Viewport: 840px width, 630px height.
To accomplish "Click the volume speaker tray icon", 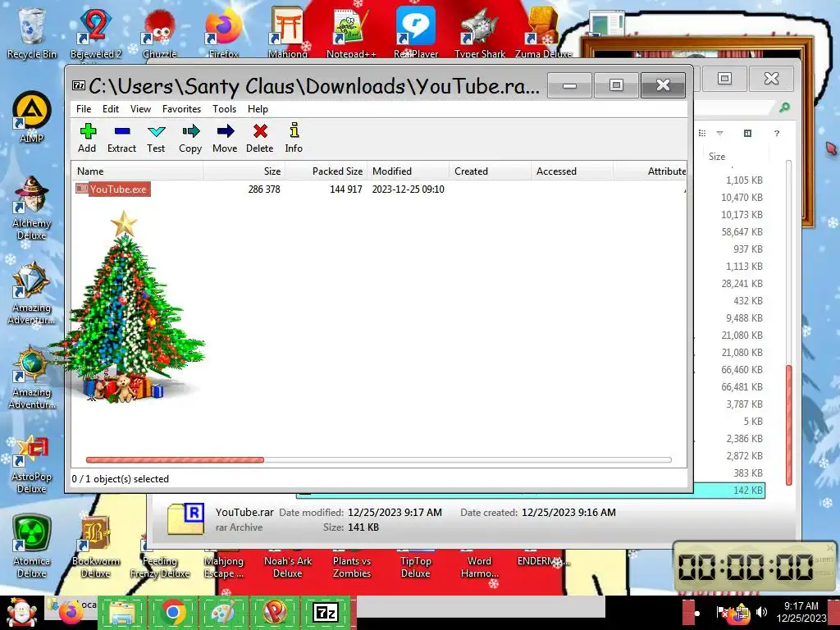I will 761,612.
